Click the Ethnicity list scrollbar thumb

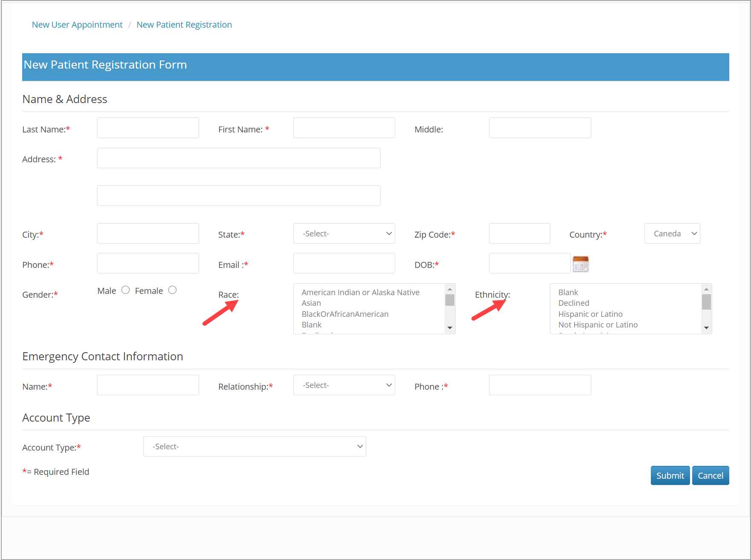pos(706,302)
